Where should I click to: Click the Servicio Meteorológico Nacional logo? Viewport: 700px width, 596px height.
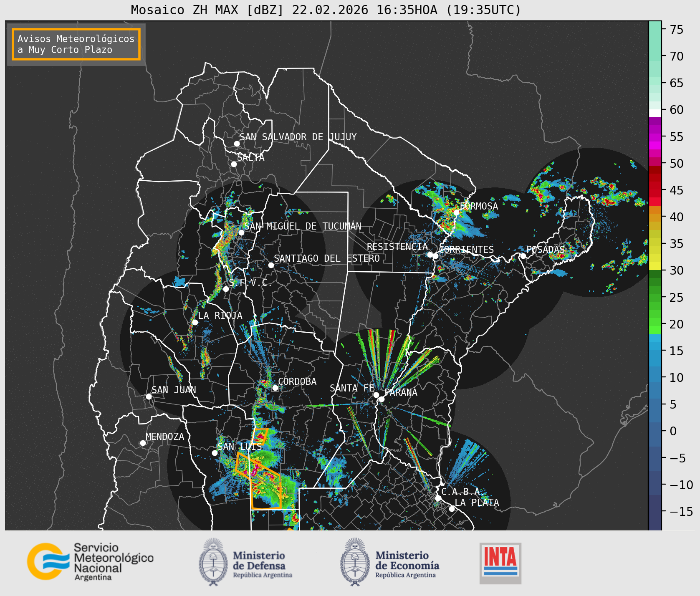(x=90, y=561)
